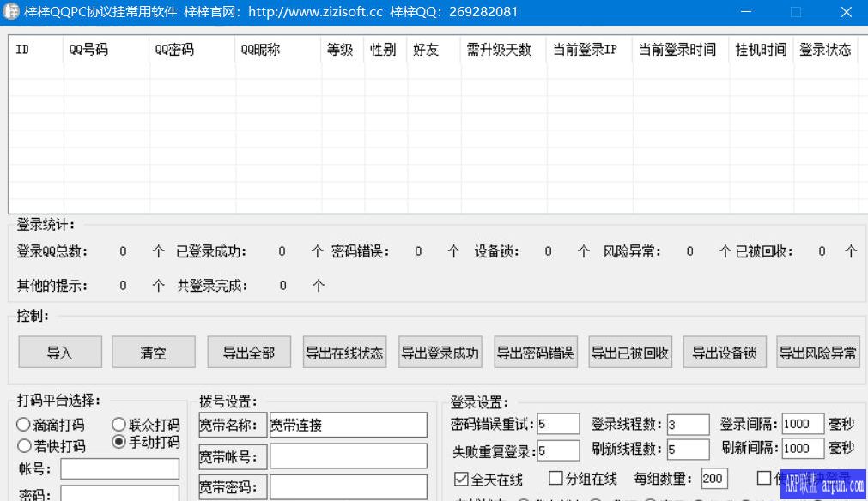Image resolution: width=868 pixels, height=501 pixels.
Task: Click the 导出全部 button
Action: coord(249,353)
